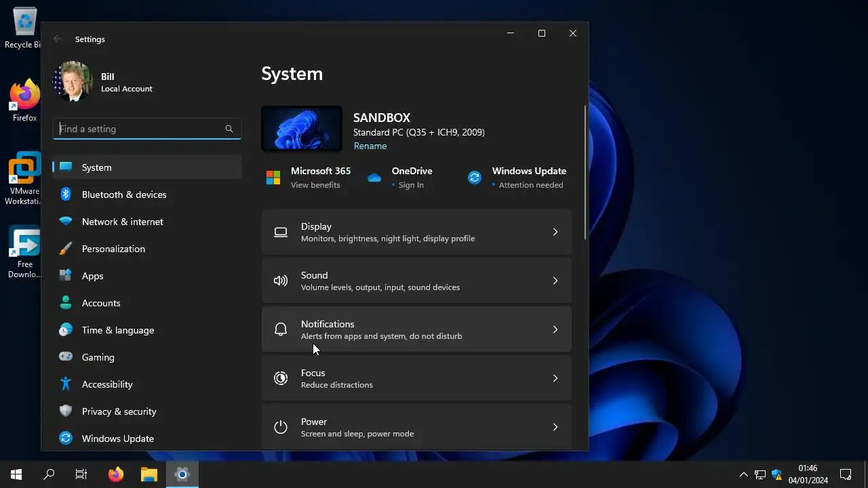Image resolution: width=868 pixels, height=488 pixels.
Task: Open the Windows Start button
Action: click(16, 474)
